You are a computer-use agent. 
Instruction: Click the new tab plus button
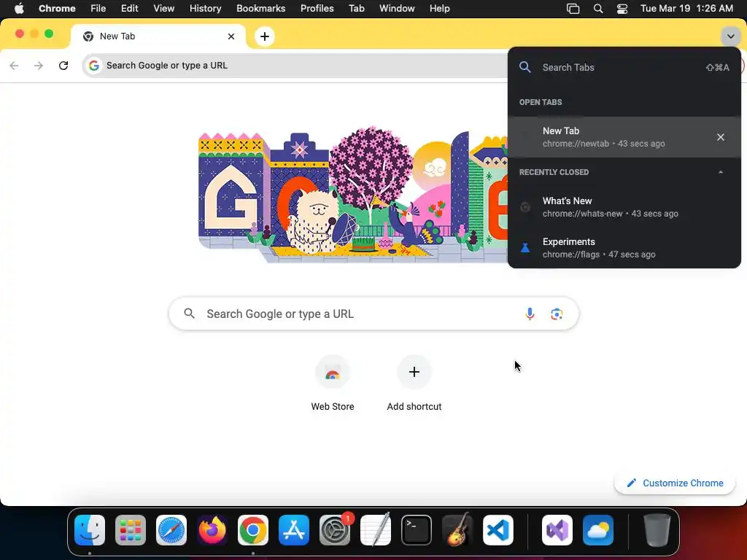[264, 36]
